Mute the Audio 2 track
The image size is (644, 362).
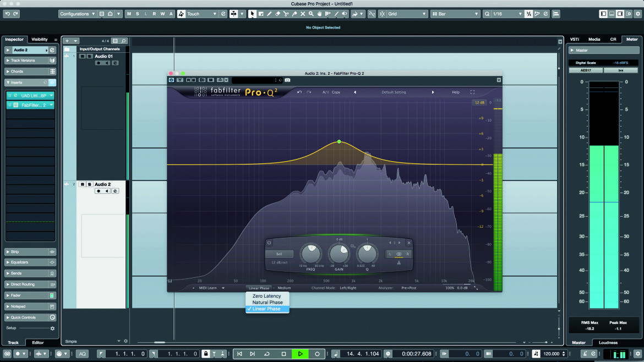82,184
